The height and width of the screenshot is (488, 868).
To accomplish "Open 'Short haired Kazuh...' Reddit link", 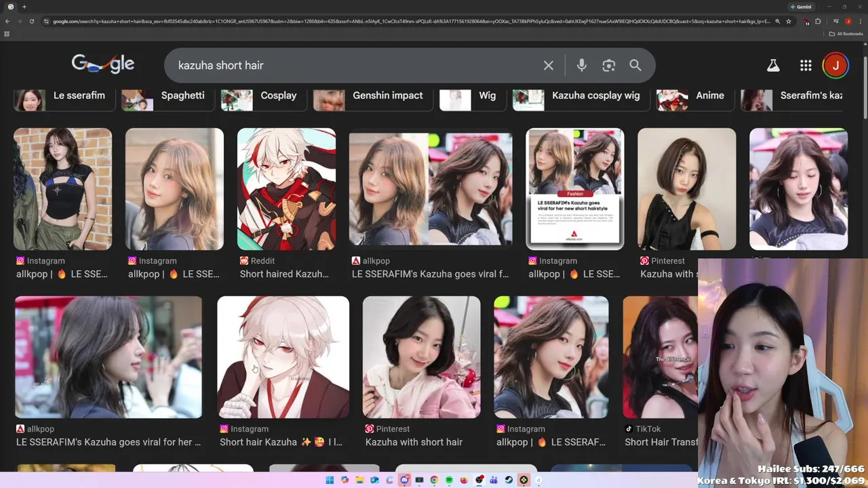I will pyautogui.click(x=284, y=274).
